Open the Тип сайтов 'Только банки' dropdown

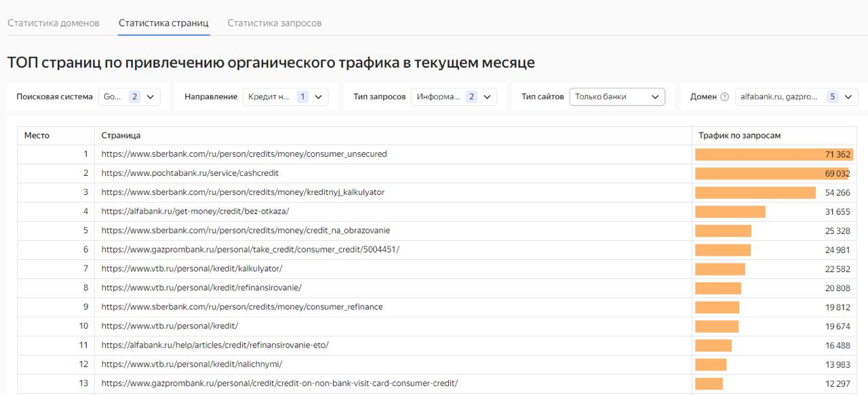(x=617, y=97)
